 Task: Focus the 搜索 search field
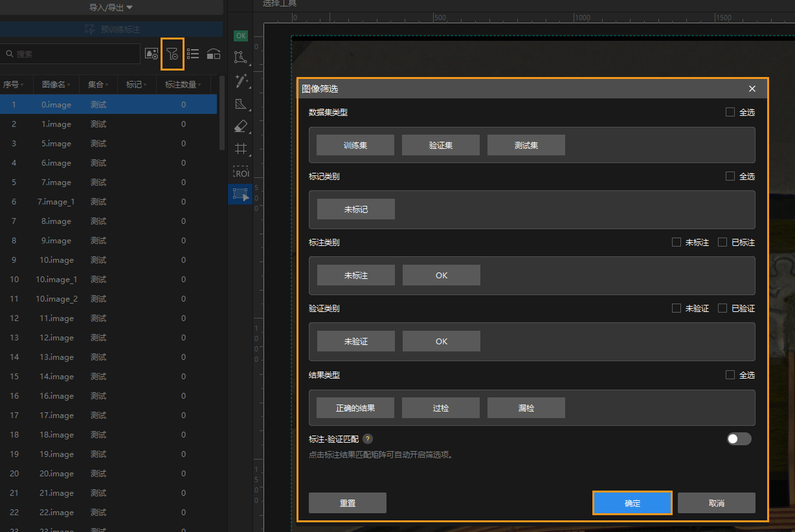tap(71, 54)
